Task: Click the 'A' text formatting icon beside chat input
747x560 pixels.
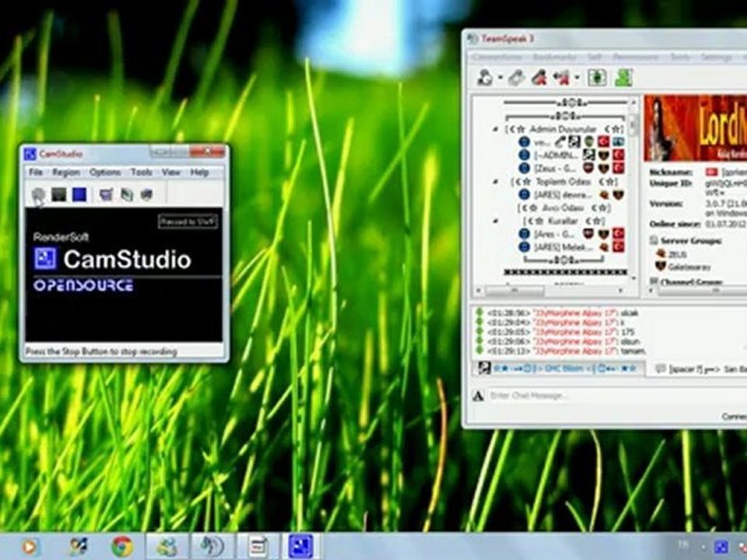Action: pyautogui.click(x=479, y=395)
